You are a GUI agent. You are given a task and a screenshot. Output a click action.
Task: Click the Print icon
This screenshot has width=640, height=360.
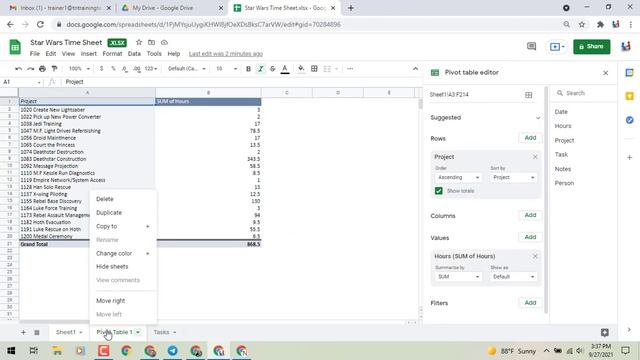42,69
